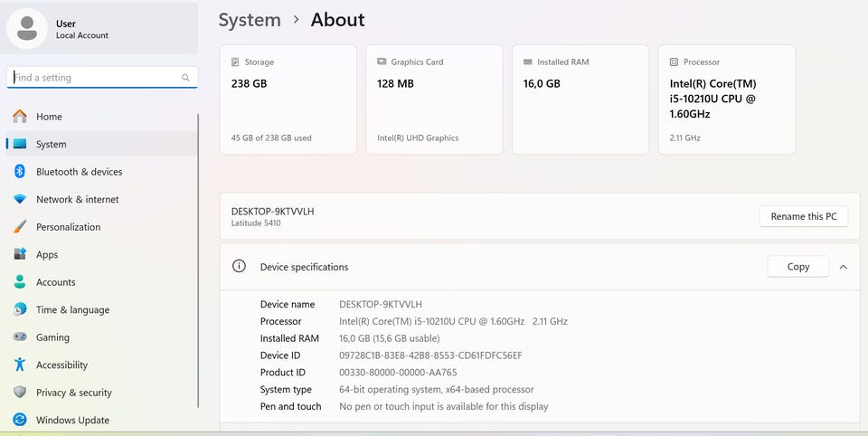Go to Network & internet settings

[x=101, y=199]
